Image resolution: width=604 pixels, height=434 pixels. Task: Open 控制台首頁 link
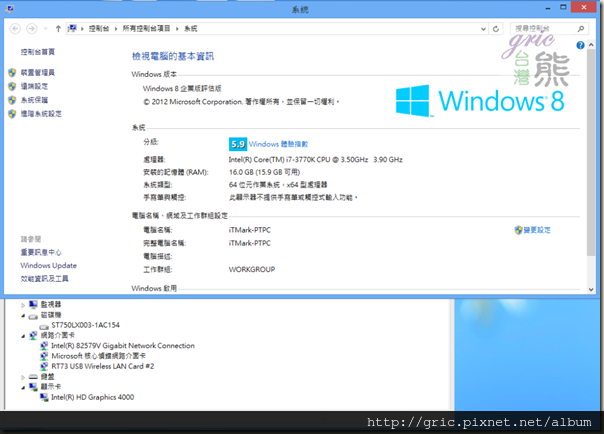click(38, 52)
